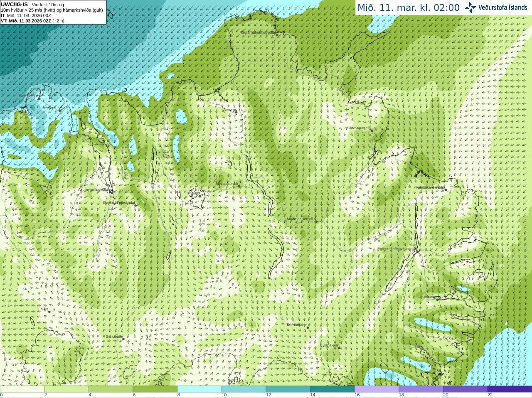Click the Sáta station marker
This screenshot has height=398, width=532.
[x=49, y=312]
